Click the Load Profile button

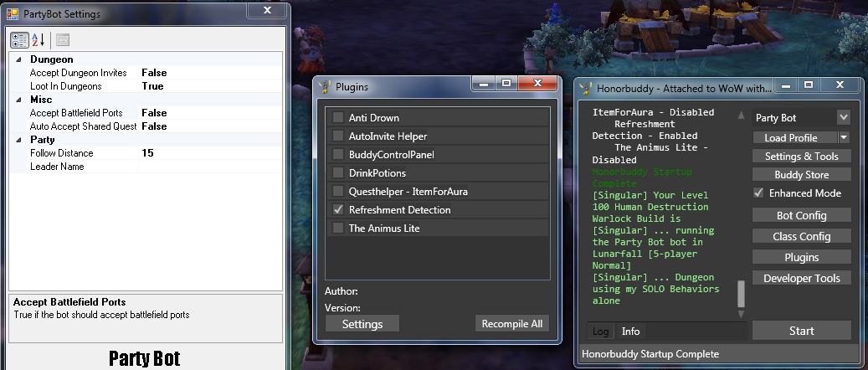[x=795, y=137]
